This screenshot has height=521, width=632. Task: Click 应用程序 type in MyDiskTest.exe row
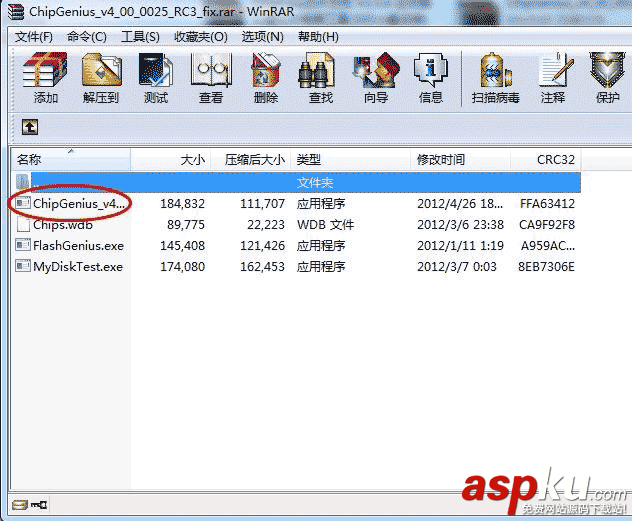coord(321,266)
